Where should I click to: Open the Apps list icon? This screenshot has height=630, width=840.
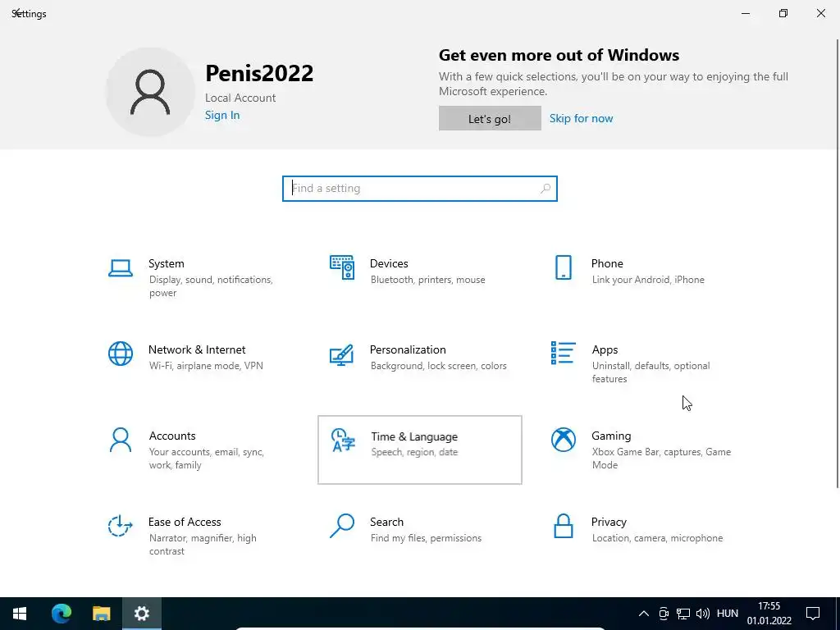click(x=564, y=353)
